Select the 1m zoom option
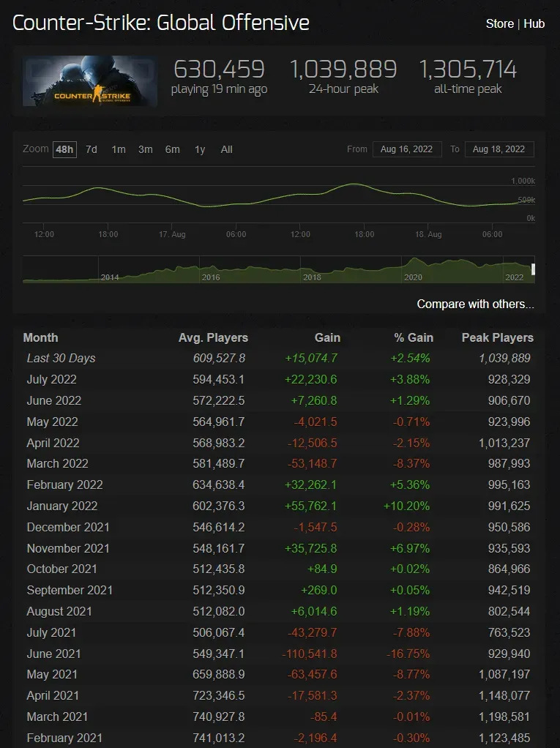560x748 pixels. tap(119, 149)
